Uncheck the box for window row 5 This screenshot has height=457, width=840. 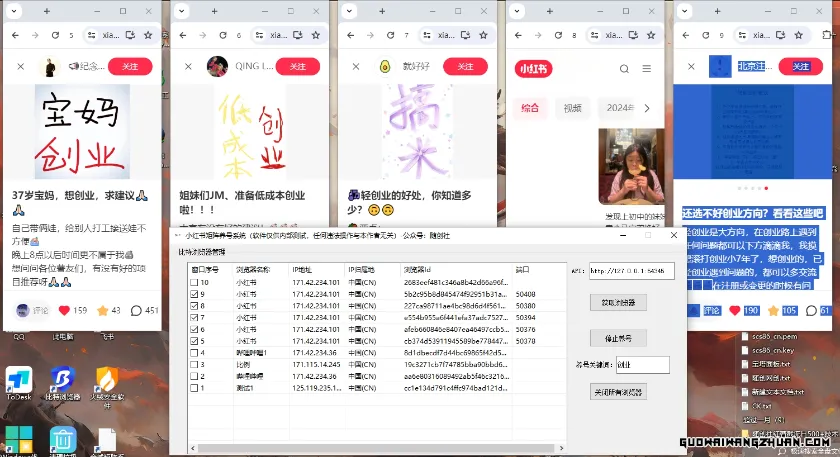pos(194,341)
